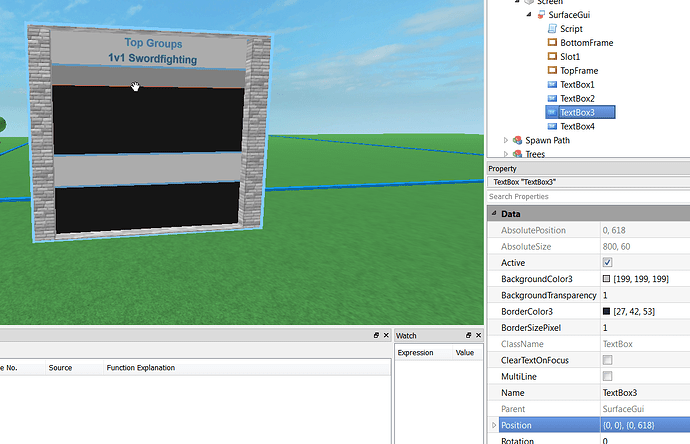Undock the Watch panel with float icon

click(469, 335)
